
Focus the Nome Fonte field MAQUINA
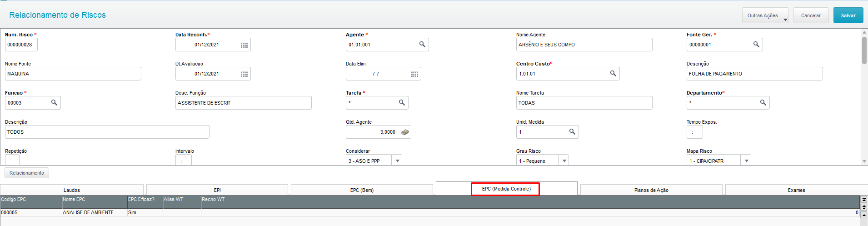pyautogui.click(x=73, y=74)
